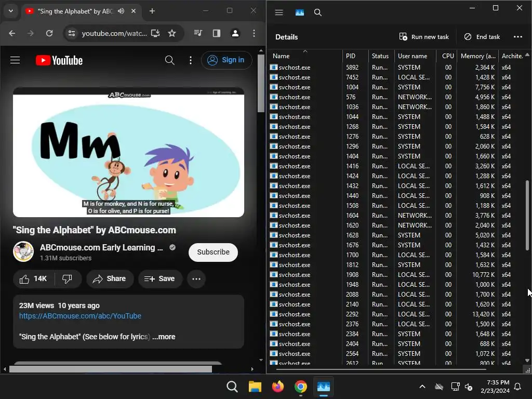Open YouTube search
Viewport: 532px width, 399px height.
pos(170,60)
